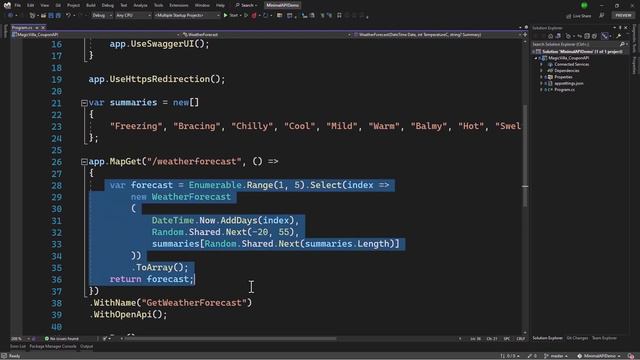Open the Error List tab

(x=18, y=347)
